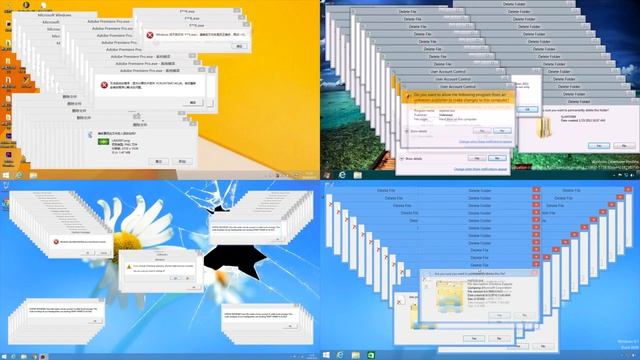Open File Explorer on blue desktop taskbar
Screen dimensions: 640x360
[356, 355]
